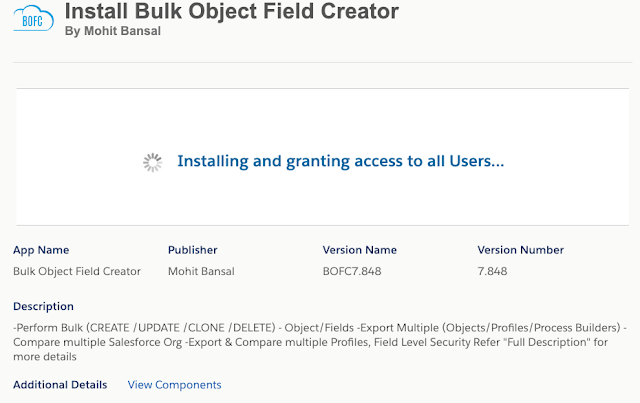Image resolution: width=640 pixels, height=403 pixels.
Task: Click the Install Bulk Object Field Creator heading
Action: (x=231, y=11)
